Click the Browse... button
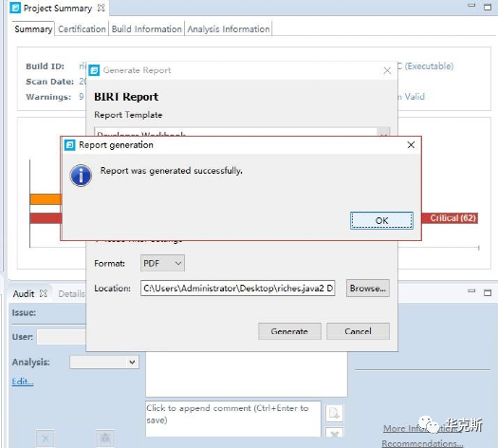The image size is (498, 448). pos(367,289)
